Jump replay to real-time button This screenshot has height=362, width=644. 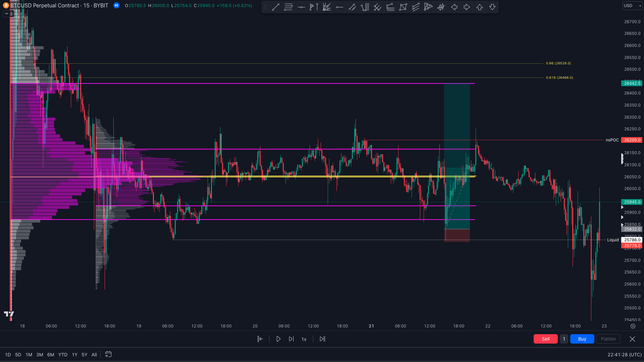pyautogui.click(x=322, y=339)
